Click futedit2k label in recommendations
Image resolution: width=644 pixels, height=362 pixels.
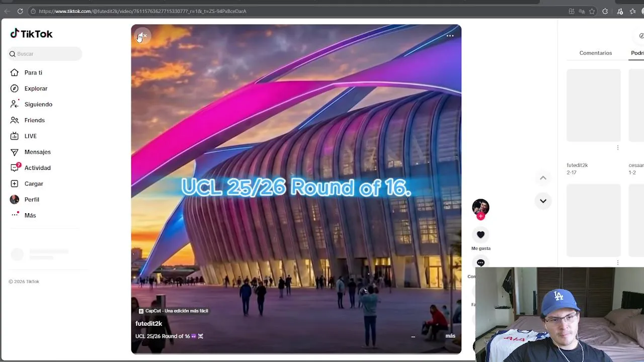[x=577, y=165]
